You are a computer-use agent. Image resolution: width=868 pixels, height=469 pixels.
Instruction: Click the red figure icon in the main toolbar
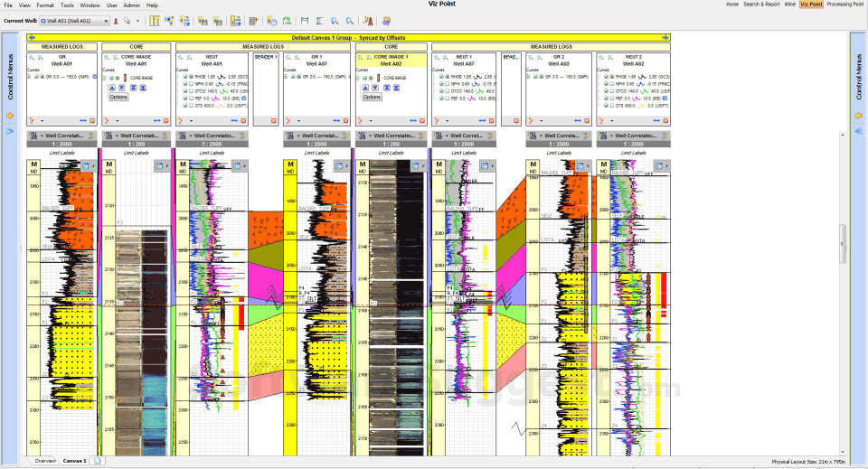click(x=368, y=20)
